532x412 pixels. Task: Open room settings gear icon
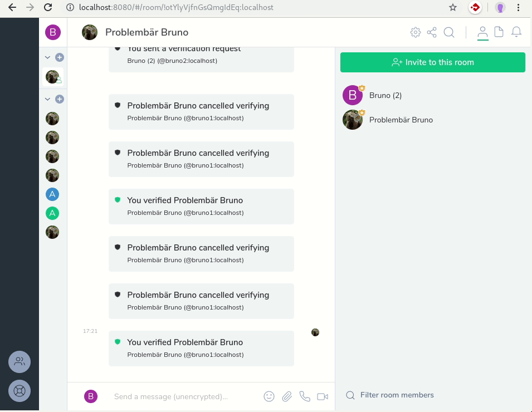(415, 32)
